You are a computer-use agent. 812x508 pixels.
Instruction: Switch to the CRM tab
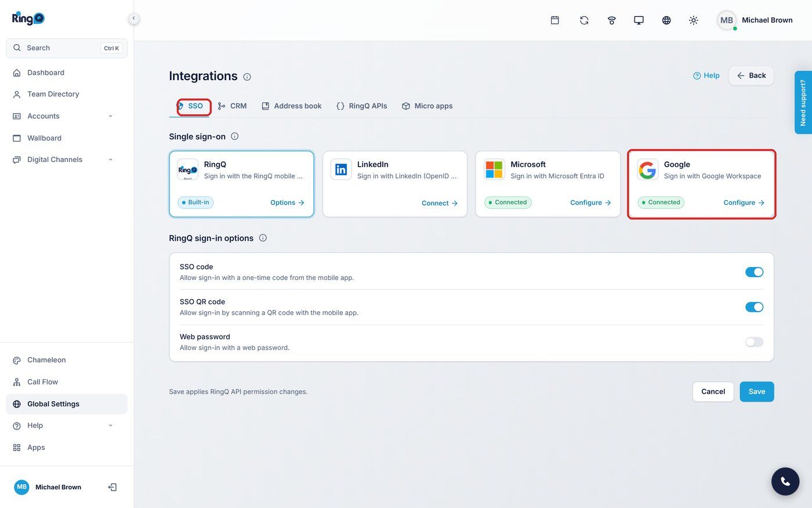click(232, 106)
